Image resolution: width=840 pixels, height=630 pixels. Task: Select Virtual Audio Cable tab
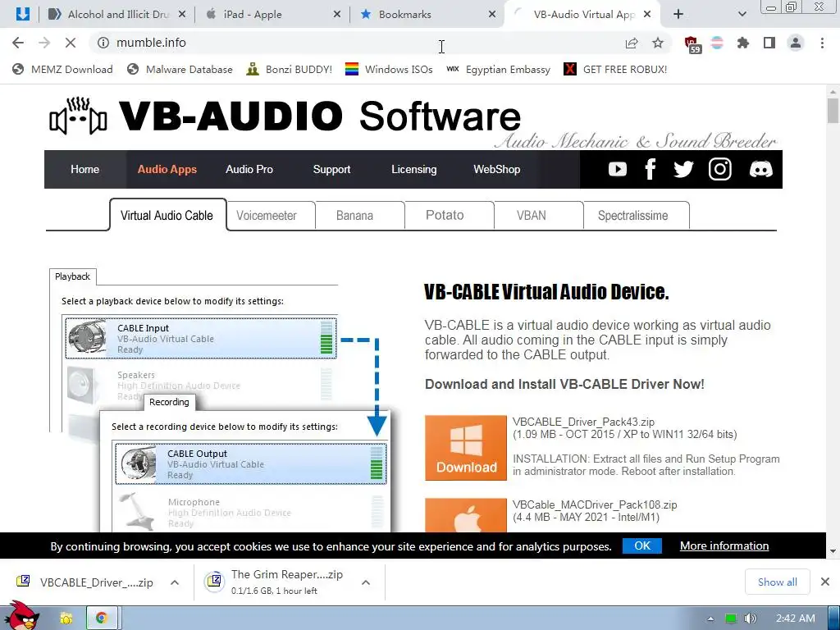[167, 216]
